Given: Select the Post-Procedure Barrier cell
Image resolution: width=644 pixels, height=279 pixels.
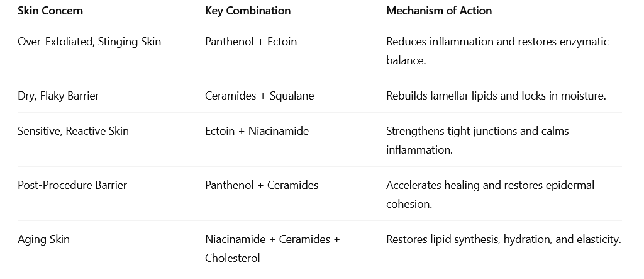Looking at the screenshot, I should [72, 185].
